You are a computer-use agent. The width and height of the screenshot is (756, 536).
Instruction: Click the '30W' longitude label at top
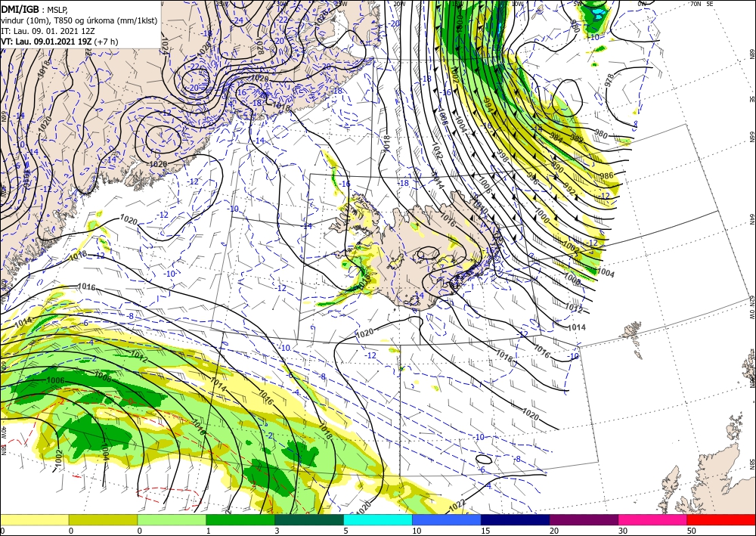coord(281,4)
